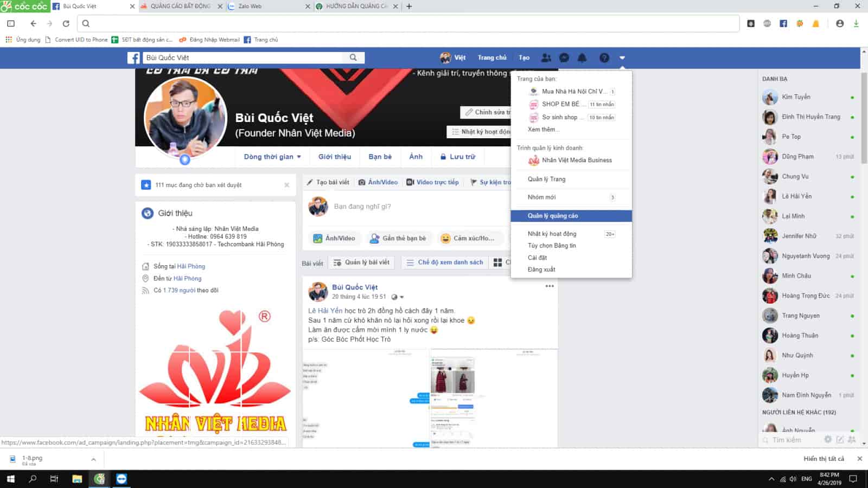
Task: Open chat with Kim Tuyến
Action: [x=808, y=97]
